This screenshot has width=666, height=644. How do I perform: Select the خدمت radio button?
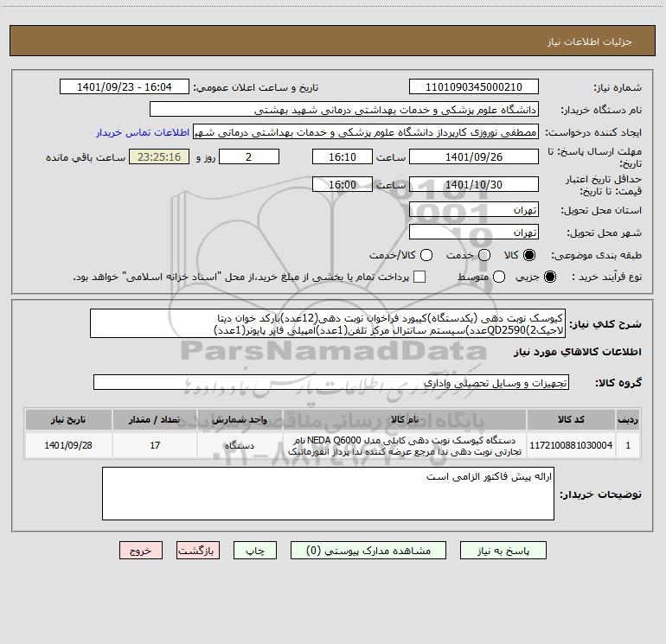[484, 255]
